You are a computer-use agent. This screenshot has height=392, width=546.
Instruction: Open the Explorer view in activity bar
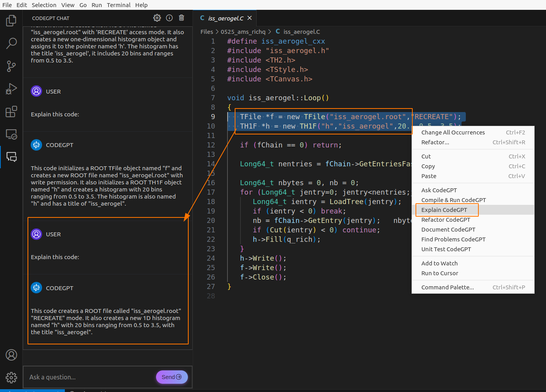click(x=11, y=20)
